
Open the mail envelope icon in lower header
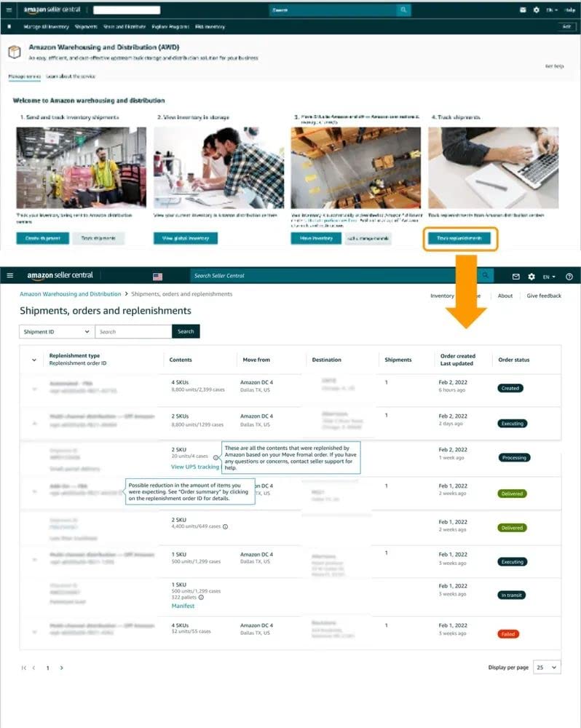515,276
